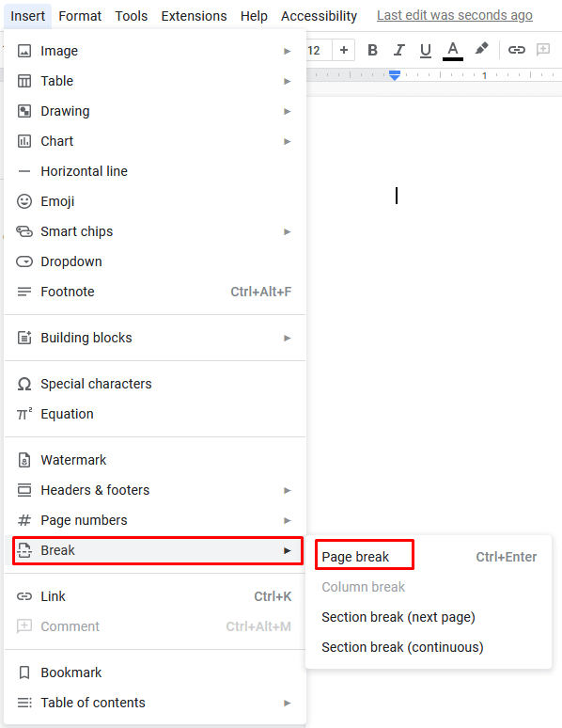The image size is (562, 728).
Task: Click the Equation pi icon
Action: (x=24, y=413)
